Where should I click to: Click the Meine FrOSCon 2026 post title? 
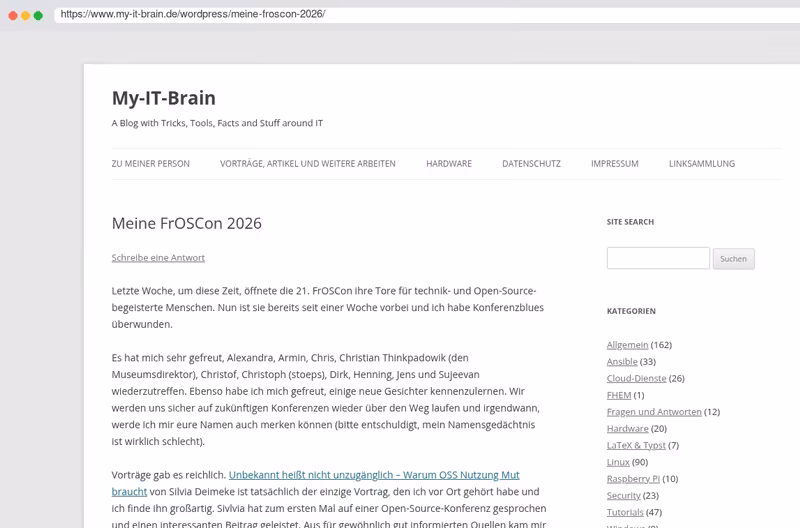tap(187, 223)
